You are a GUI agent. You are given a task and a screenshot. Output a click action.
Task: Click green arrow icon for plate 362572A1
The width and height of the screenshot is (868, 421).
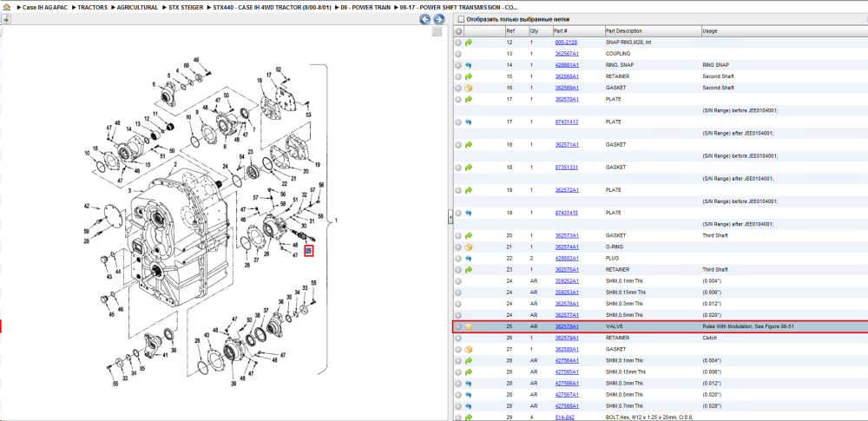click(469, 190)
